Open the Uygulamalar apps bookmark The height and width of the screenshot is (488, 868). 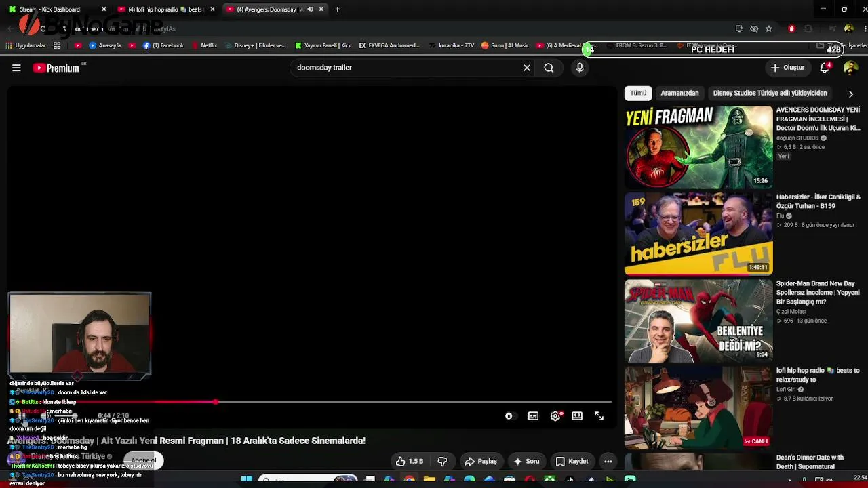[x=26, y=46]
